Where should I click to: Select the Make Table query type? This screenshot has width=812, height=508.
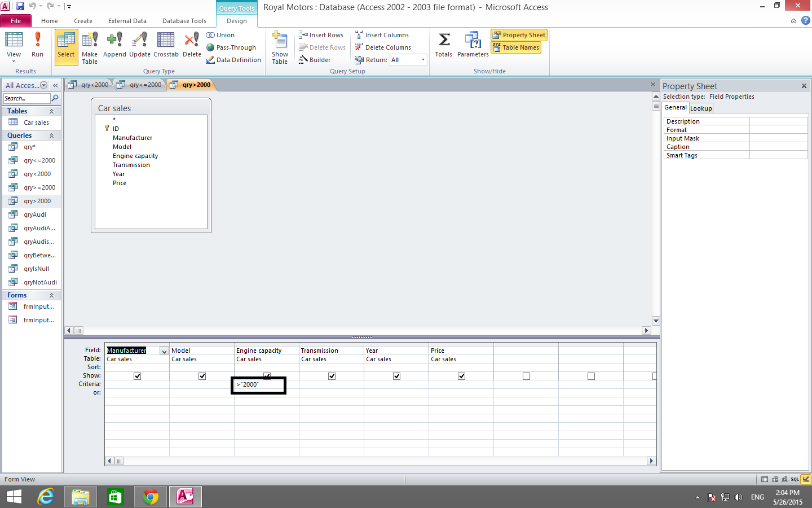click(90, 48)
